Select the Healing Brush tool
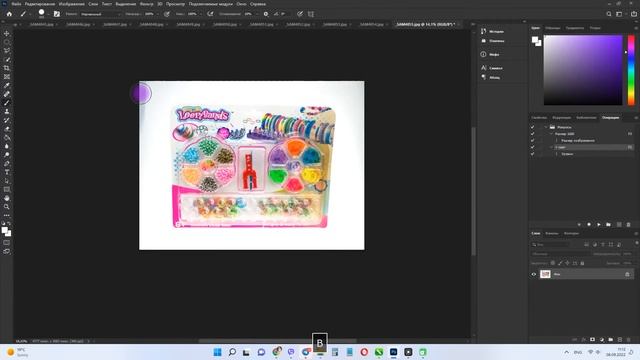This screenshot has height=360, width=640. (7, 94)
